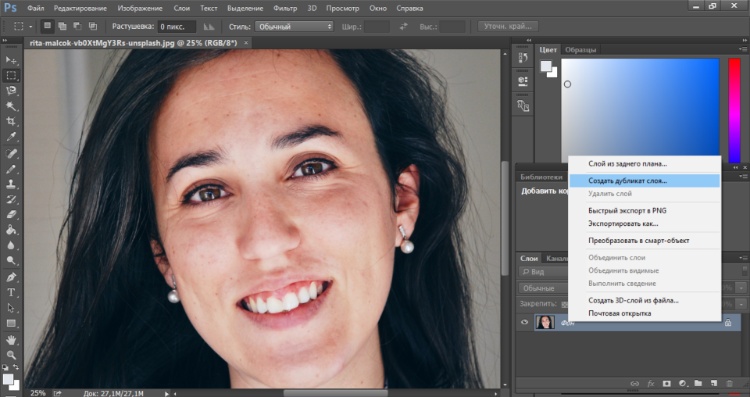Viewport: 750px width, 397px height.
Task: Choose Быстрый экспорт в PNG
Action: pos(645,210)
